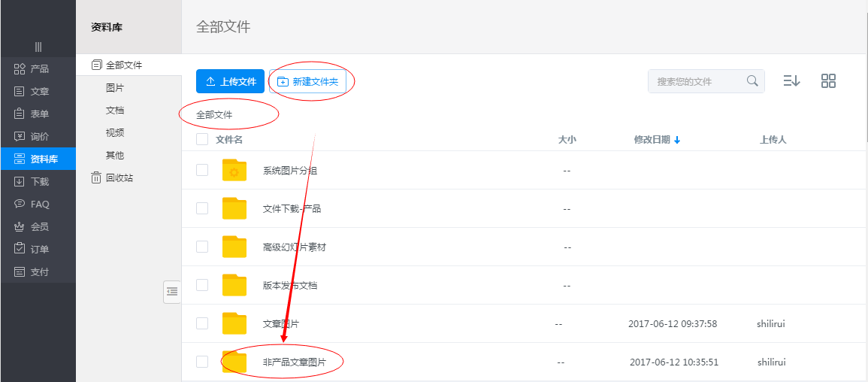This screenshot has height=382, width=868.
Task: Click the 上传文件 button
Action: (230, 81)
